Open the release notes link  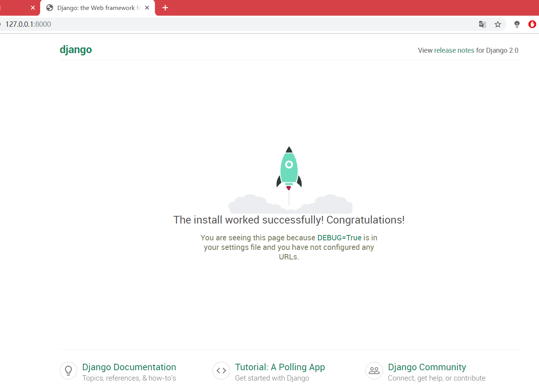[x=454, y=50]
